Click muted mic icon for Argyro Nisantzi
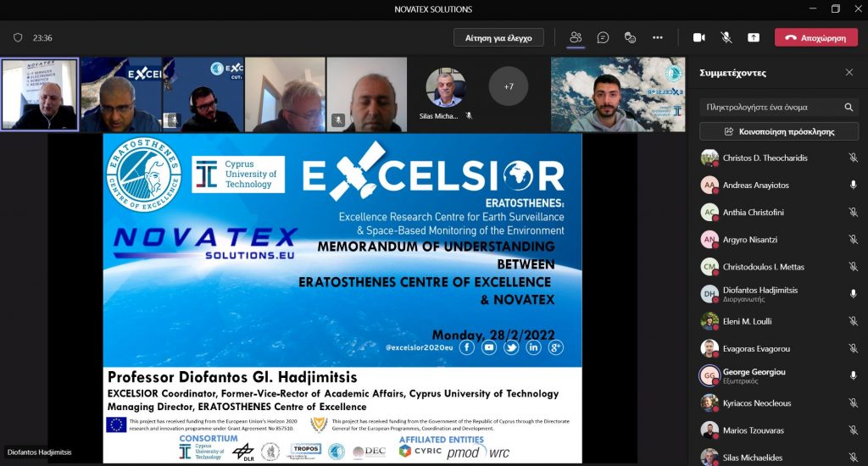 coord(853,240)
